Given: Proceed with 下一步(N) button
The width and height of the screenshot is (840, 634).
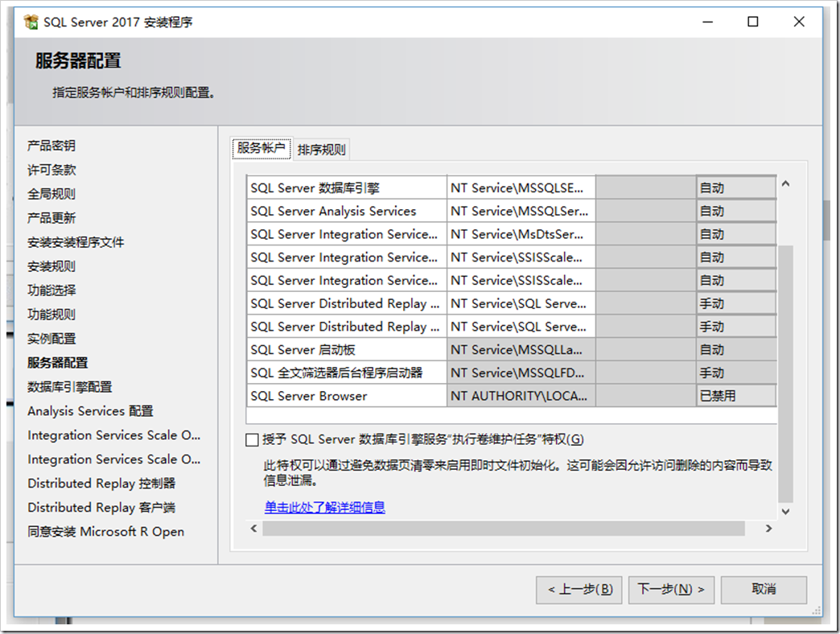Looking at the screenshot, I should click(x=671, y=590).
